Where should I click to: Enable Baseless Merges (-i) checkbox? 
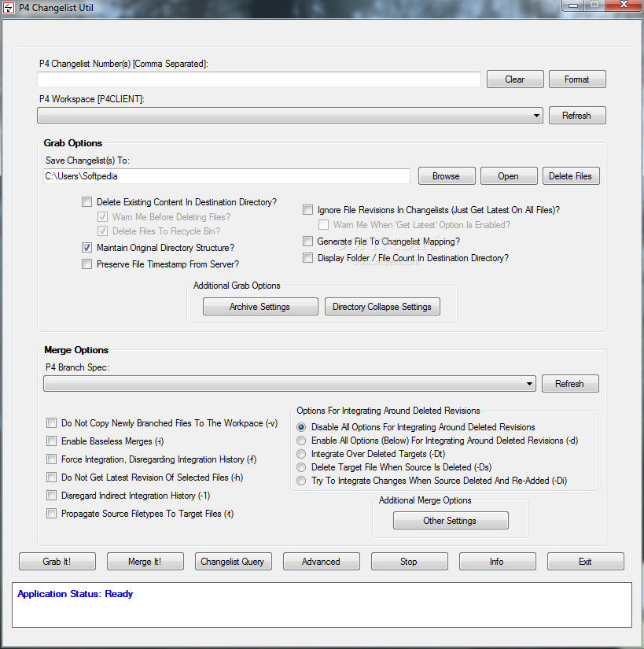pyautogui.click(x=52, y=441)
